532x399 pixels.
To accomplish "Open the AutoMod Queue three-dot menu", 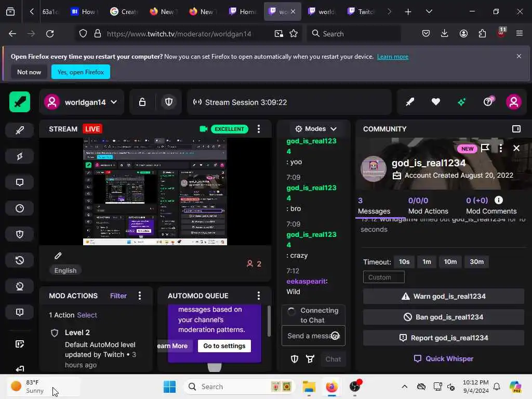I will 259,296.
